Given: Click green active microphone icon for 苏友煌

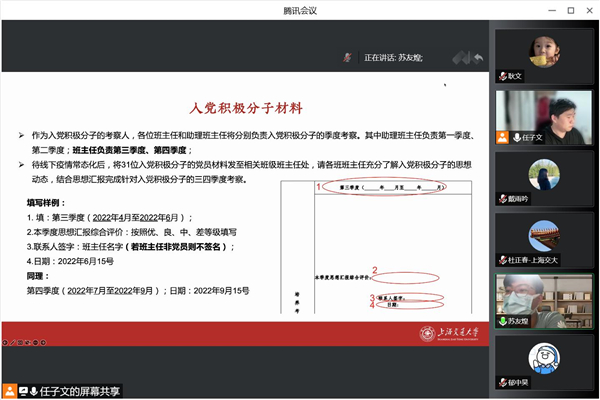Looking at the screenshot, I should pos(505,322).
